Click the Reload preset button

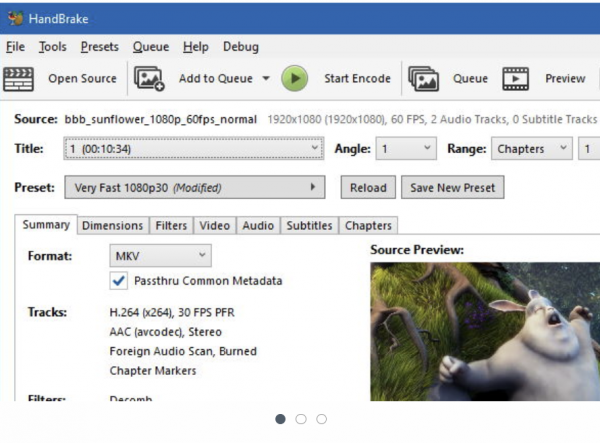point(368,187)
